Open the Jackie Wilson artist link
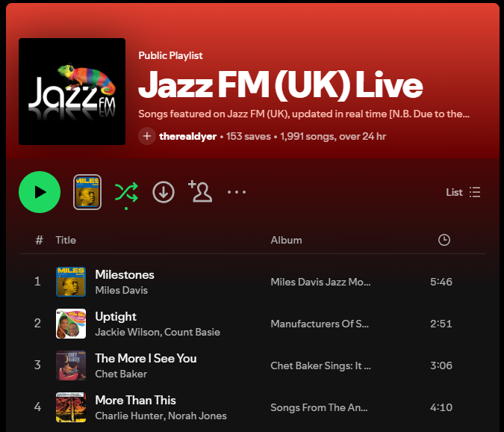Viewport: 504px width, 432px height. 128,332
